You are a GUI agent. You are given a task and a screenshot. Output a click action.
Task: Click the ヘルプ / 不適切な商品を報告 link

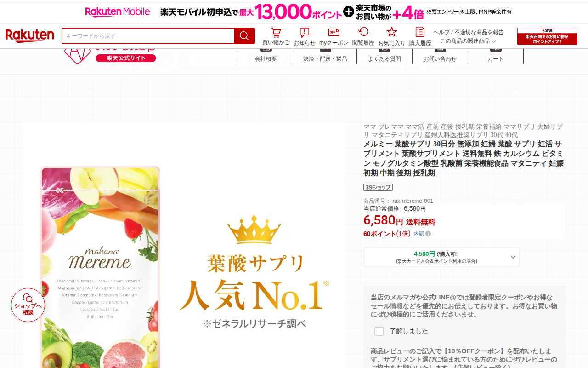468,32
